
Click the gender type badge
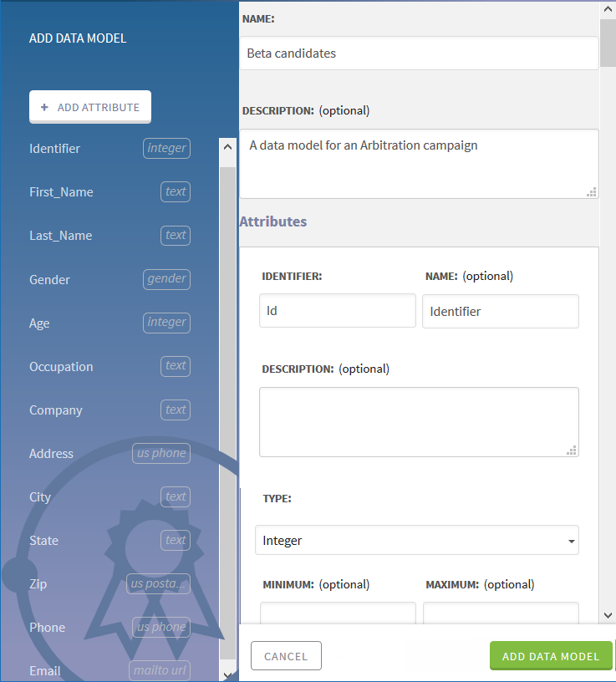167,278
